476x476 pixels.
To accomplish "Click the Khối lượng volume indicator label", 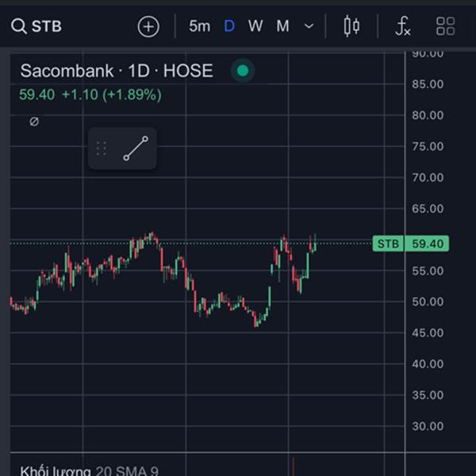I will click(56, 470).
